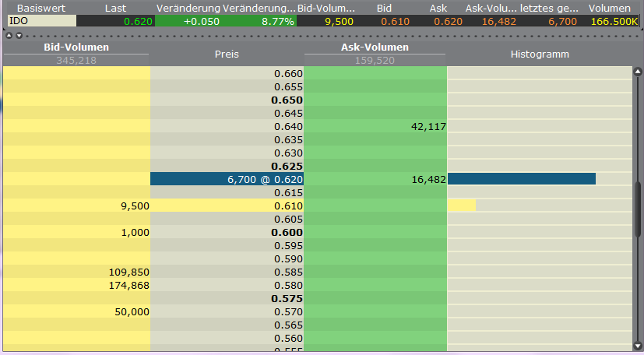Viewport: 644px width, 355px height.
Task: Click the expand down arrow icon
Action: [x=19, y=36]
